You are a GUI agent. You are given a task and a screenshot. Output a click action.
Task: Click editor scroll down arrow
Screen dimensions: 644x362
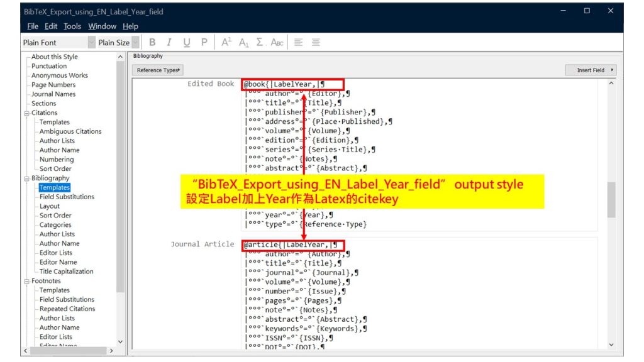coord(611,345)
